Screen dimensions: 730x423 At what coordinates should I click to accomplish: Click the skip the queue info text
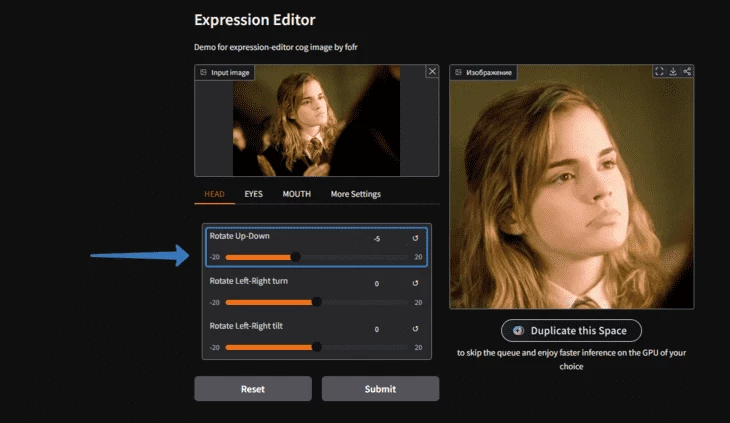[571, 359]
